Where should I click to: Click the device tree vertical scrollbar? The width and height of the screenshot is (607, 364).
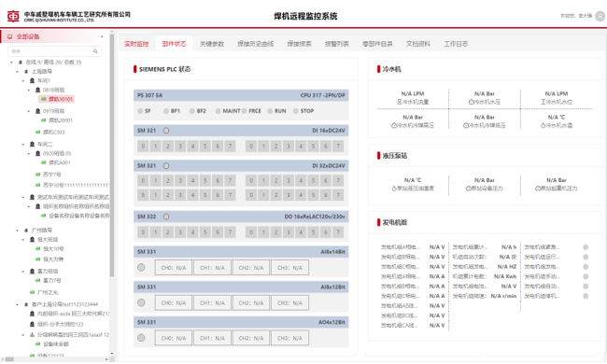click(x=112, y=155)
